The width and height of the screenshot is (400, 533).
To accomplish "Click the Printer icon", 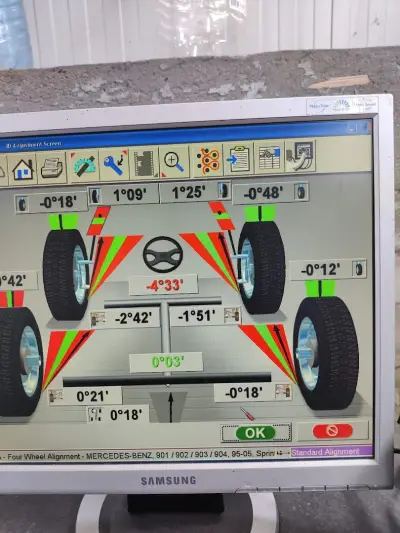I will 52,167.
